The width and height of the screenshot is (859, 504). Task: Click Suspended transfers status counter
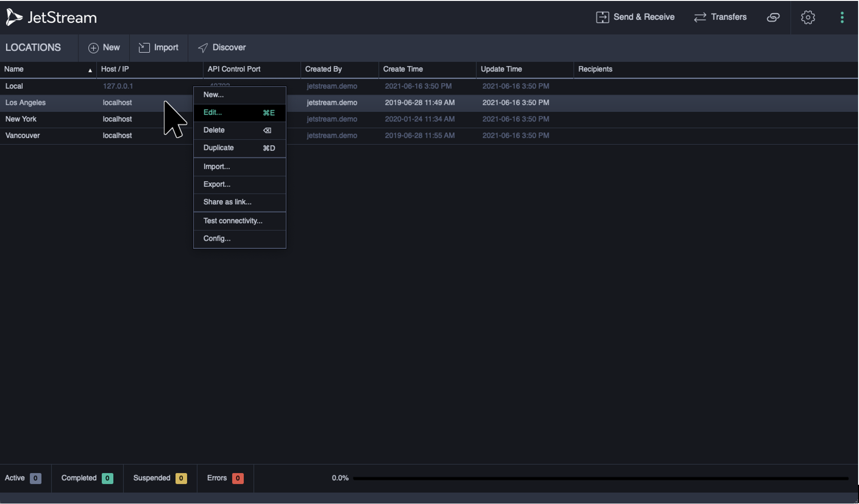click(160, 478)
